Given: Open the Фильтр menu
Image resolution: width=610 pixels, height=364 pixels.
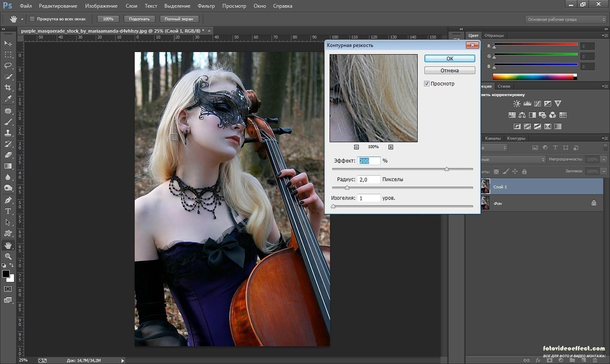Looking at the screenshot, I should pyautogui.click(x=206, y=6).
